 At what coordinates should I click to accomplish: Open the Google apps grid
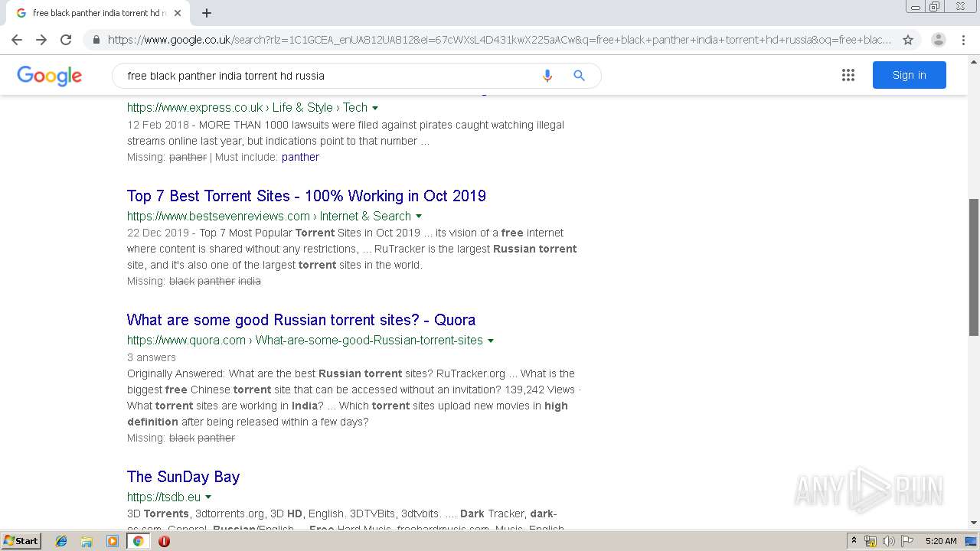click(848, 75)
